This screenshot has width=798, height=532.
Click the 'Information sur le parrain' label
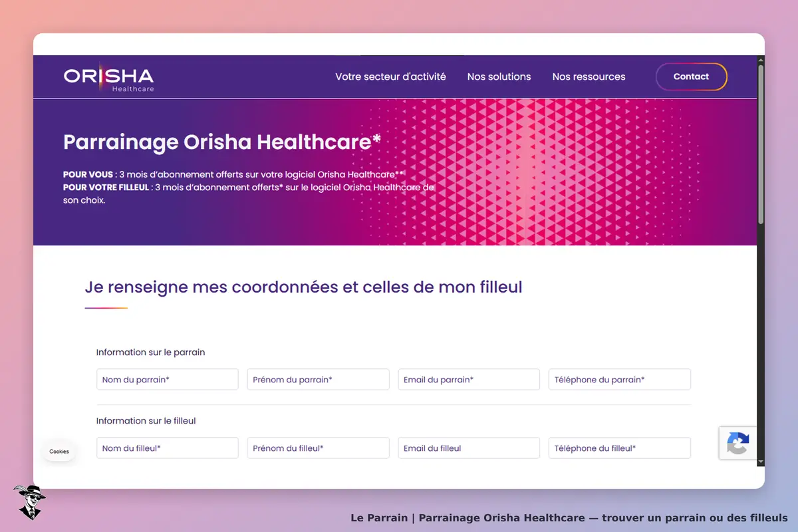click(x=150, y=352)
